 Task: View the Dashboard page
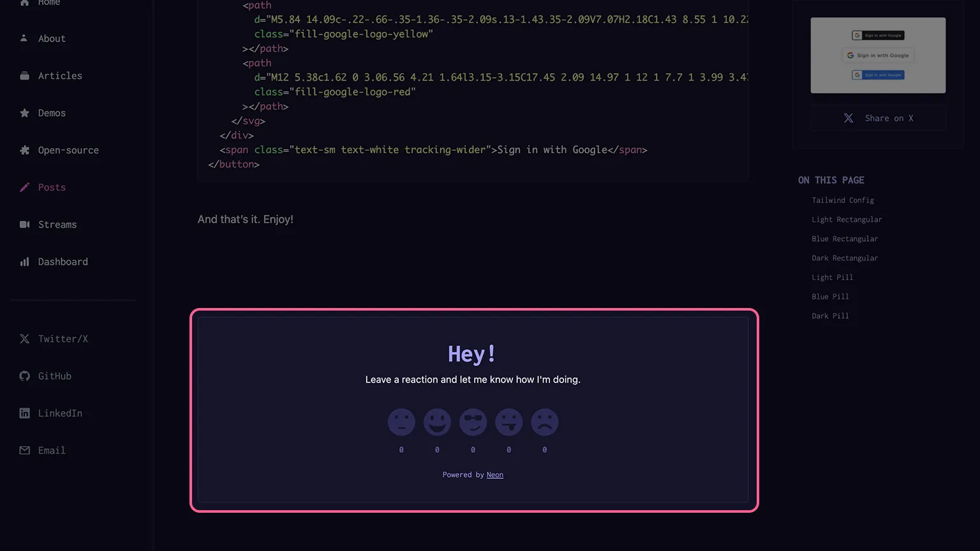coord(63,262)
